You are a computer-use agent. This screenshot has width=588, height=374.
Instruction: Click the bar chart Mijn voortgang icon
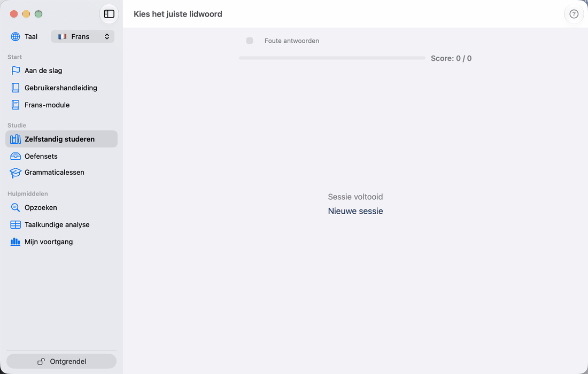click(16, 241)
